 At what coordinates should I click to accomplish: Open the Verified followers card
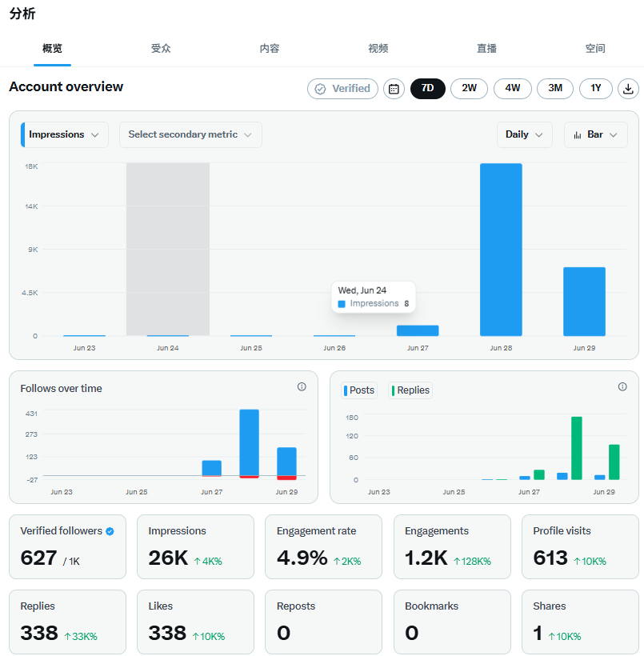[67, 547]
